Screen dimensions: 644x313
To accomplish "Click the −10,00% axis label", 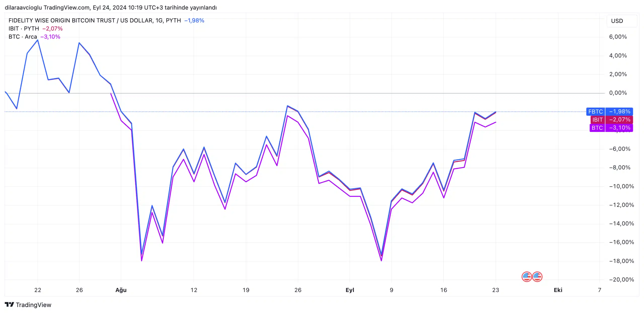I will coord(621,186).
